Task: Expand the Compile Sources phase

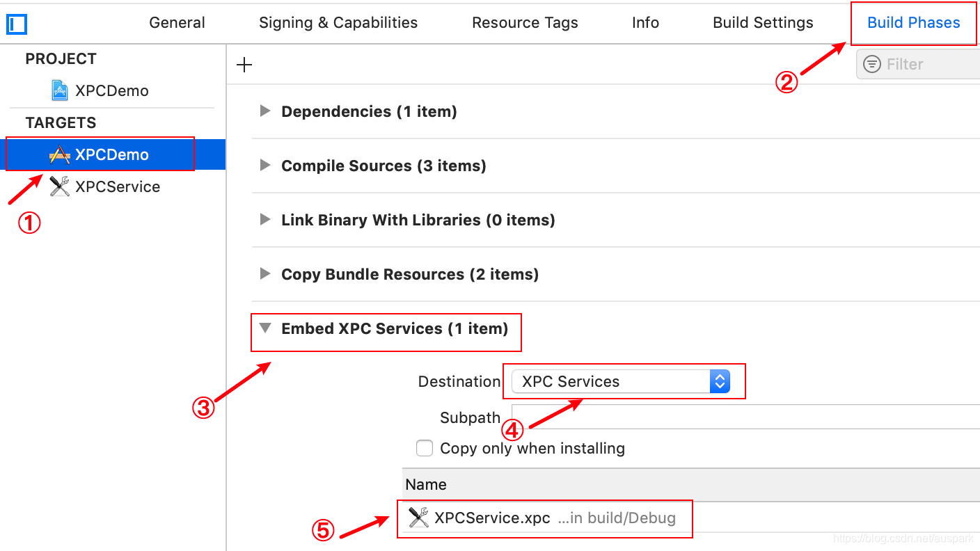Action: (264, 166)
